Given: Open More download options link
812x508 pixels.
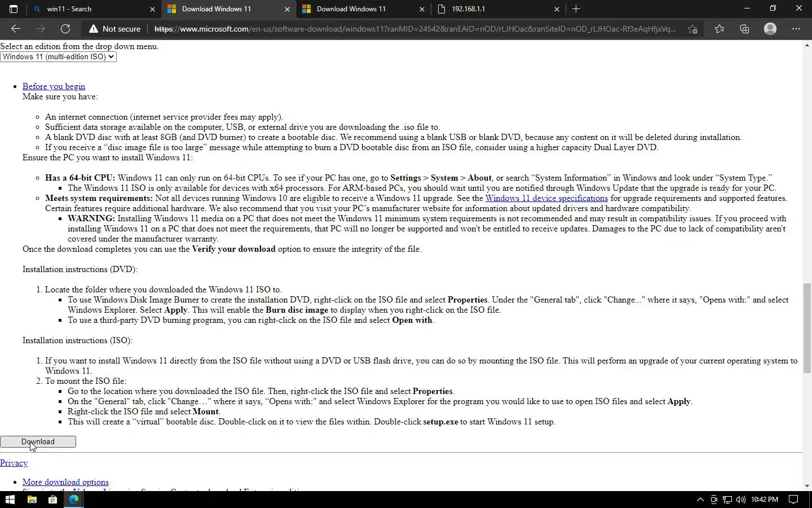Looking at the screenshot, I should 65,482.
